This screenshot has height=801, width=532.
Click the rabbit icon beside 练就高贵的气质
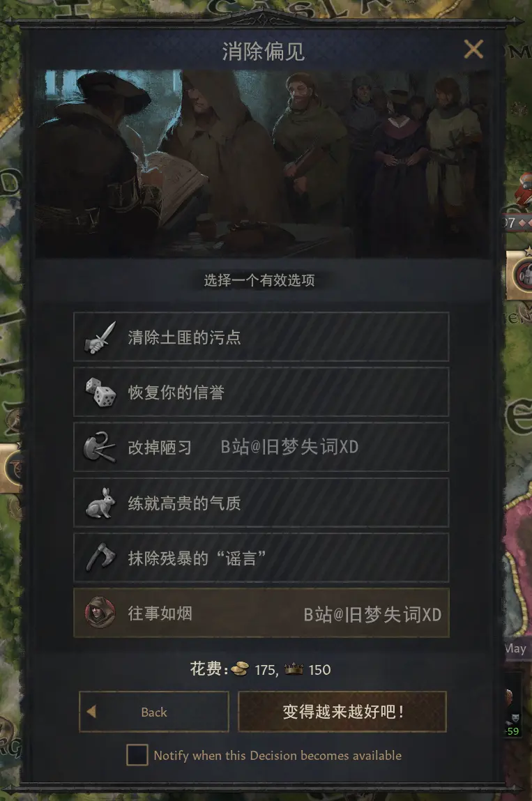pyautogui.click(x=100, y=503)
